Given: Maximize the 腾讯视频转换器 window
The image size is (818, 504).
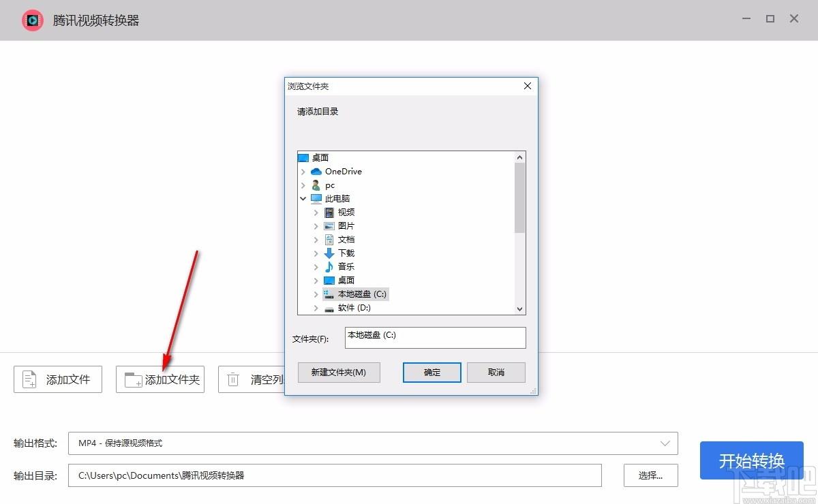Looking at the screenshot, I should pyautogui.click(x=770, y=19).
